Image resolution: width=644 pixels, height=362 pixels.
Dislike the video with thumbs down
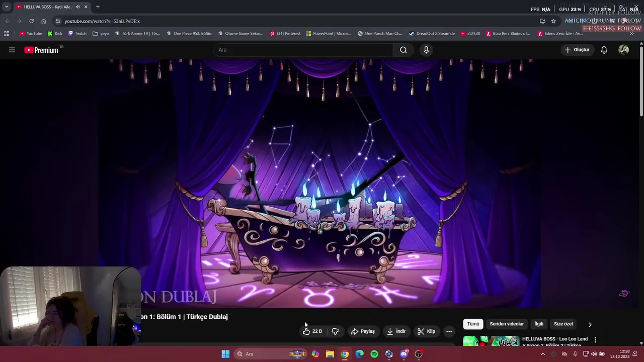[x=335, y=331]
